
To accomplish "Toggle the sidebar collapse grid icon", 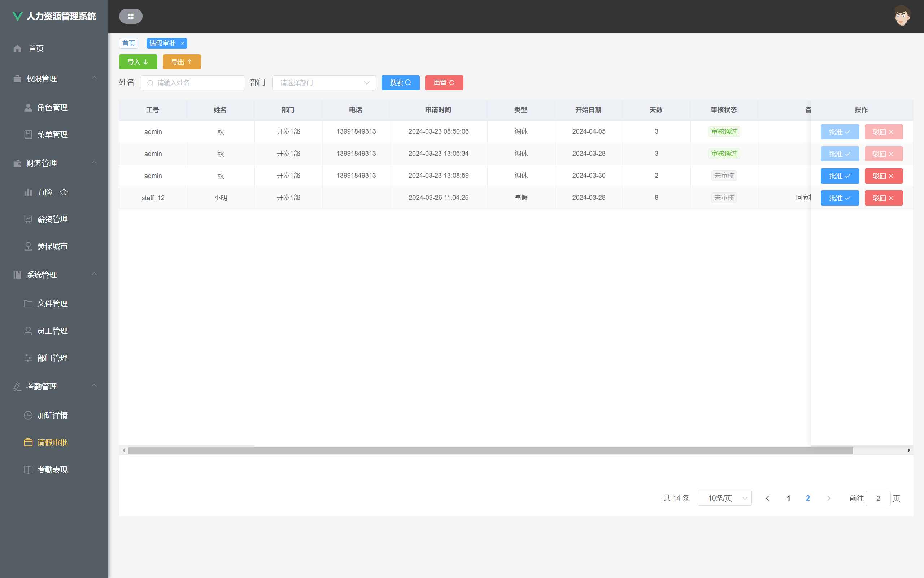I will click(x=131, y=16).
